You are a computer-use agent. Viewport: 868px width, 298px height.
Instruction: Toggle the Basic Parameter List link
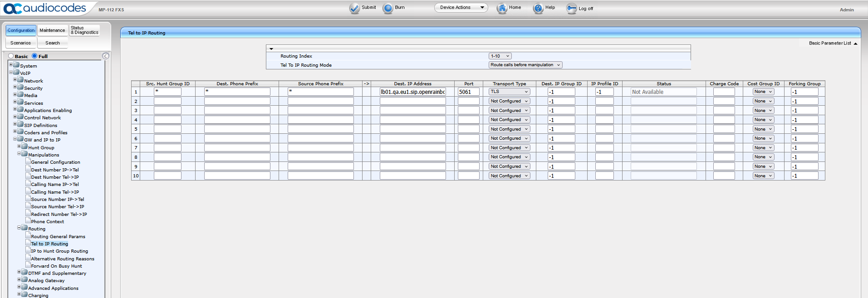(x=832, y=44)
